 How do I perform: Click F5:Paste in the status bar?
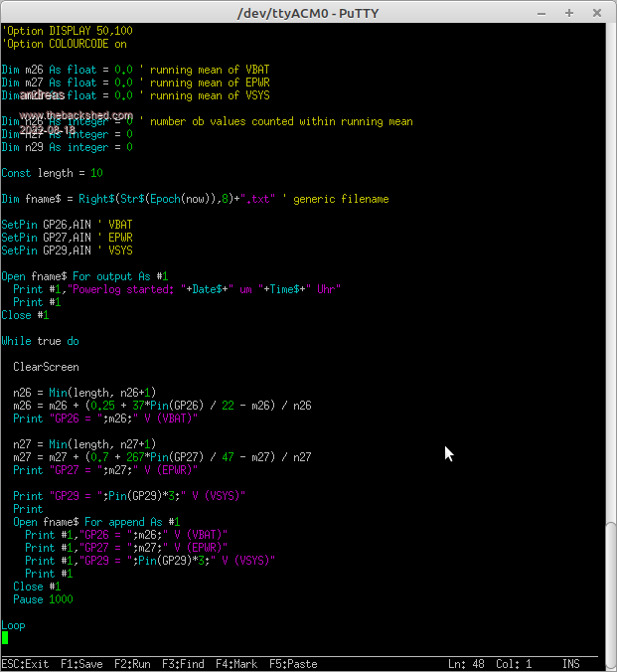pos(293,664)
